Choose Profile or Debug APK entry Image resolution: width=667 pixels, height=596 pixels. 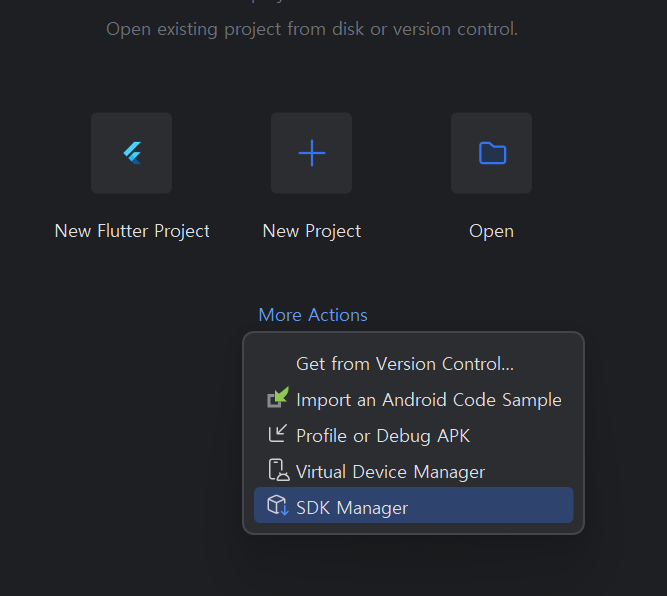pos(413,436)
